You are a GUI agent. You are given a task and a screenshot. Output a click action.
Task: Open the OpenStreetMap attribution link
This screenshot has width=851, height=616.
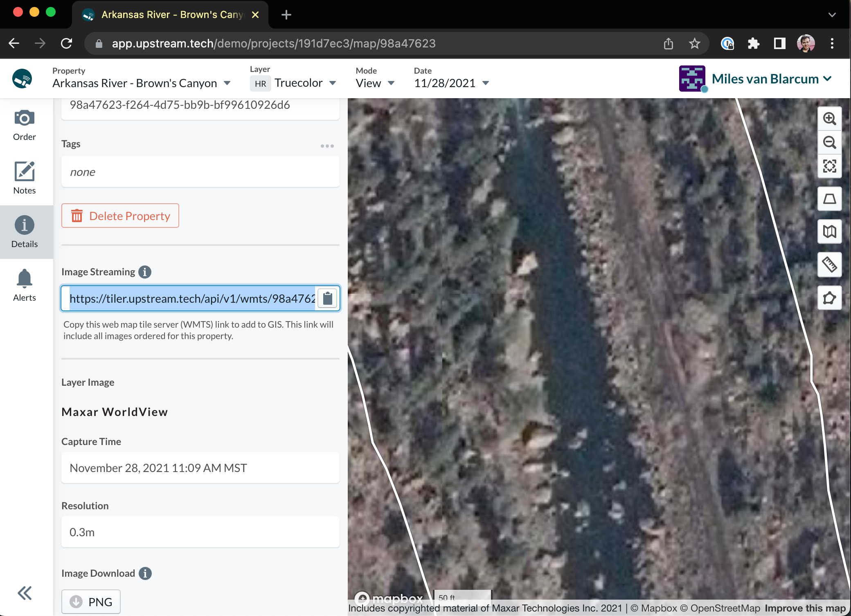(720, 608)
